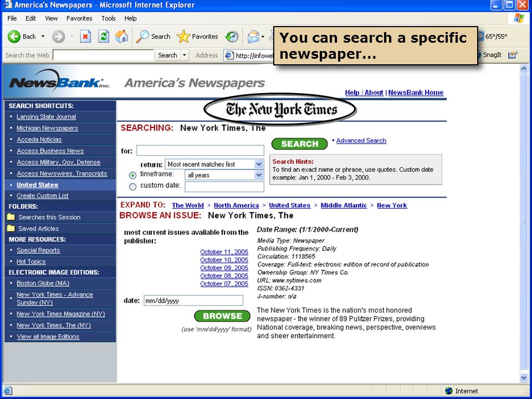Open Acceda Noticias shortcut

click(x=39, y=140)
